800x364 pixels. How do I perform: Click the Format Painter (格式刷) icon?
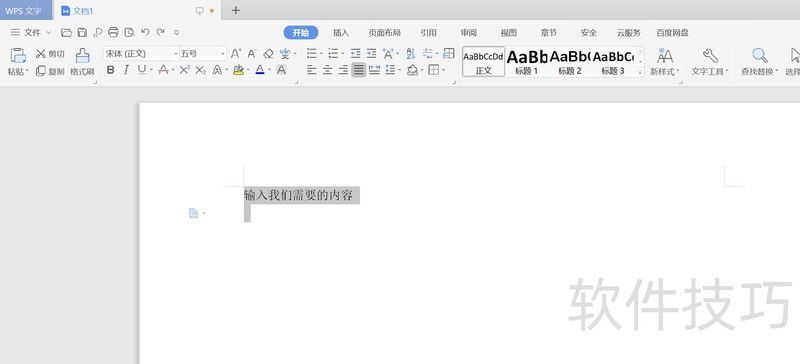[x=82, y=56]
